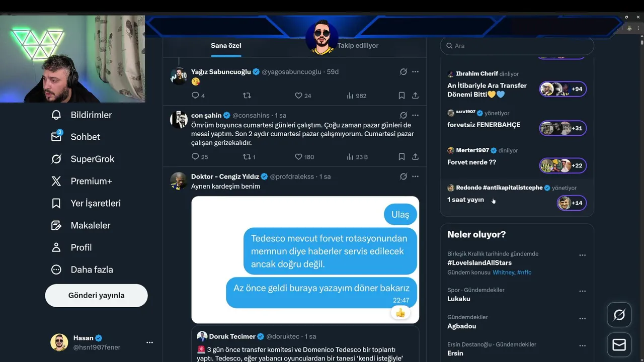Open the Sohbet messages icon
Viewport: 644px width, 362px height.
click(x=56, y=137)
